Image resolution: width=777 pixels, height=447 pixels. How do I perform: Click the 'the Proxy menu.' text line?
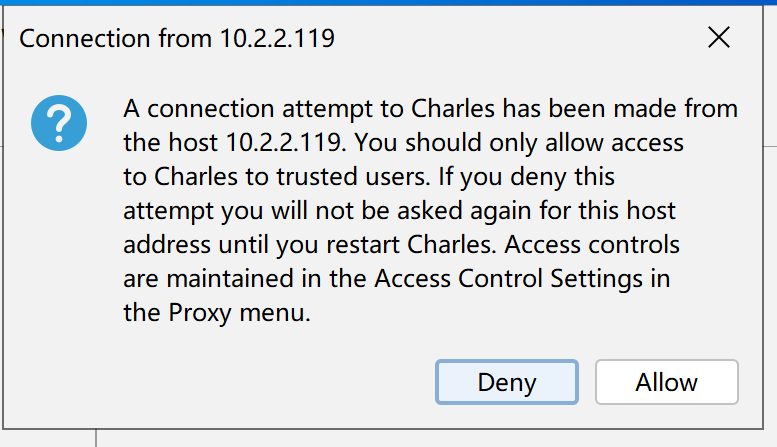coord(217,313)
